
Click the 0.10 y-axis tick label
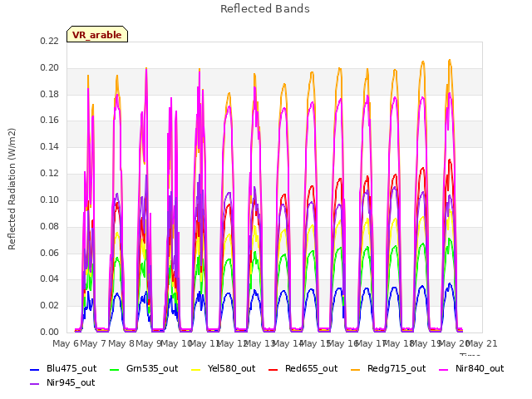click(x=50, y=199)
